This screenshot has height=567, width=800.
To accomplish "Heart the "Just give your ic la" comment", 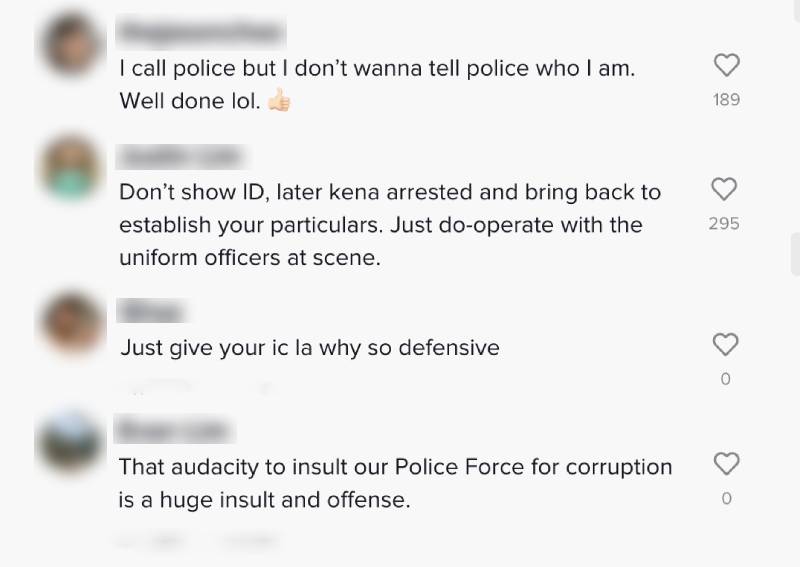I will coord(725,345).
